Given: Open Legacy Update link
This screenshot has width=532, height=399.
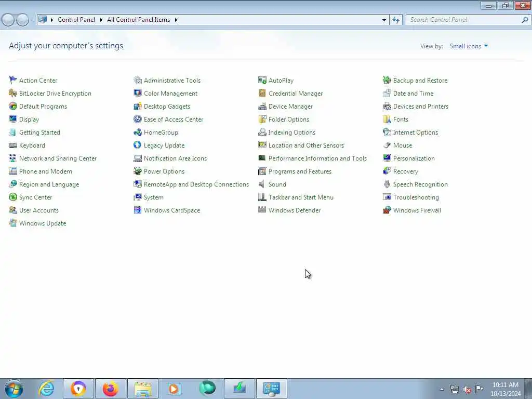Looking at the screenshot, I should point(164,145).
